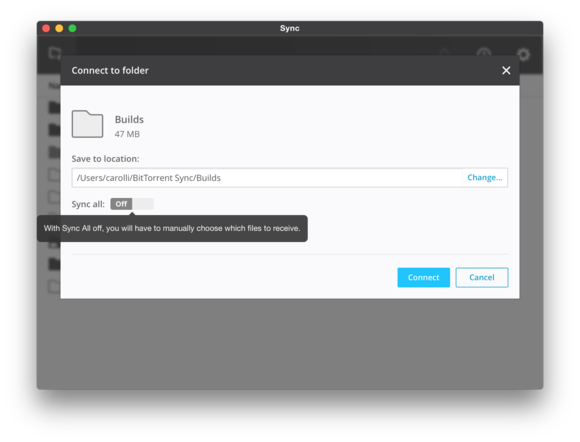This screenshot has height=442, width=580.
Task: Click the 47 MB size text
Action: [127, 134]
